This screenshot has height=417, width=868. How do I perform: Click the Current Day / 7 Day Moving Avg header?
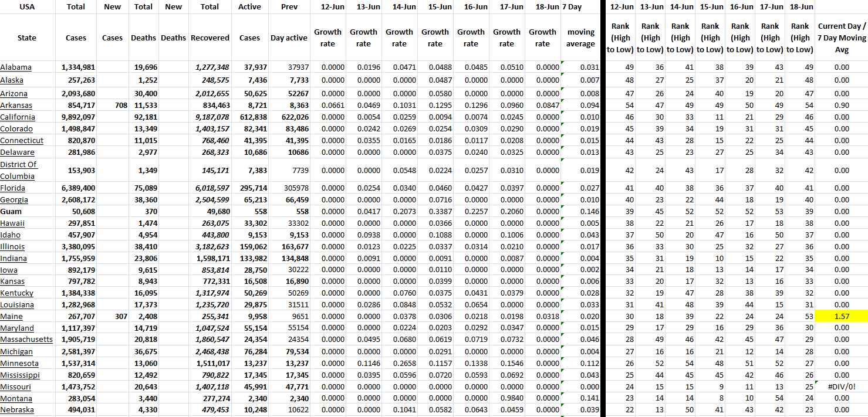tap(841, 38)
